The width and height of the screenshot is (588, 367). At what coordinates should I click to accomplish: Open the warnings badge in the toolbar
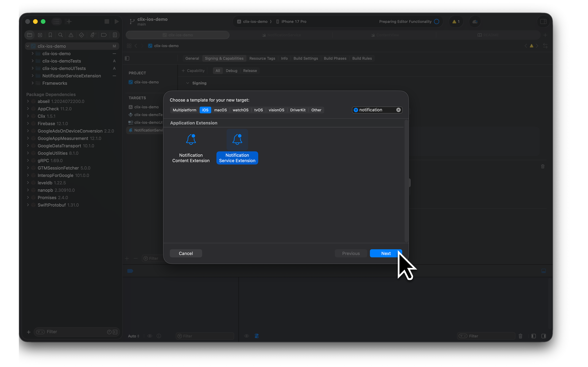point(456,21)
